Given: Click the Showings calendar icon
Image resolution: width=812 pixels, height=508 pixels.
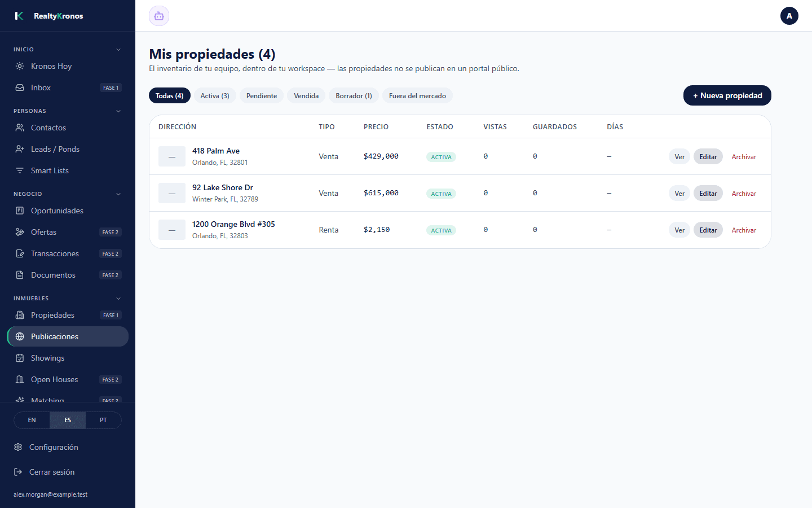Looking at the screenshot, I should [20, 358].
